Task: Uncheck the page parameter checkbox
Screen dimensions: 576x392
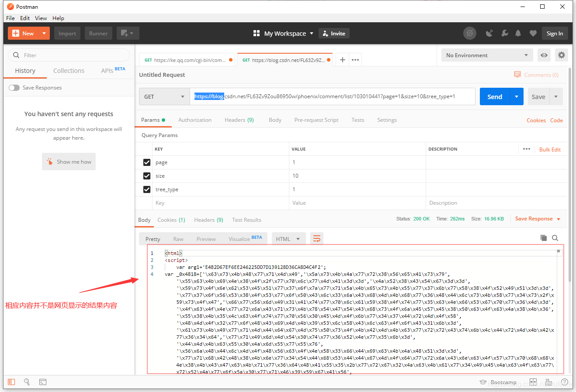Action: pos(147,162)
